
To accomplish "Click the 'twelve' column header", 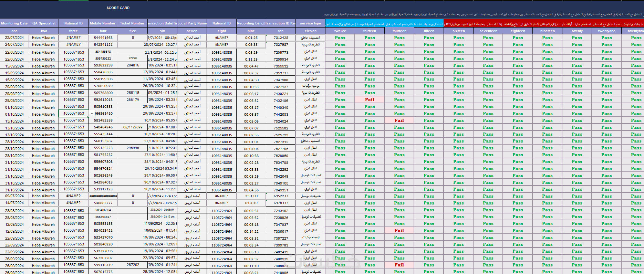I will click(x=340, y=31).
